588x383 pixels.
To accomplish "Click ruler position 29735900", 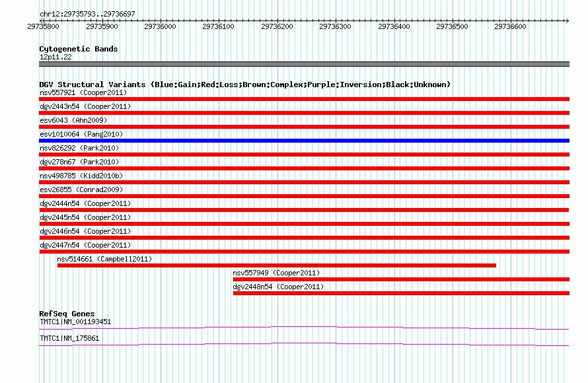I will pos(102,26).
